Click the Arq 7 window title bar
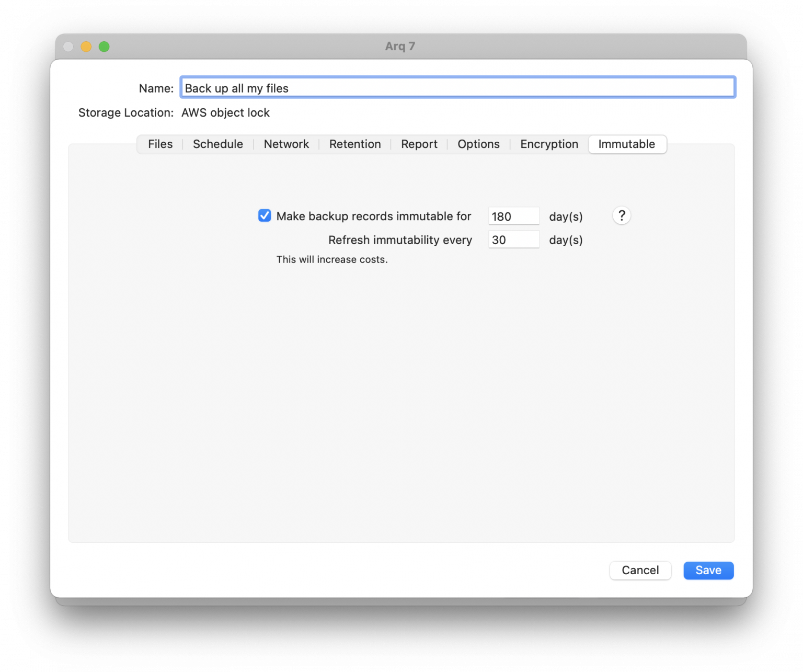 400,46
